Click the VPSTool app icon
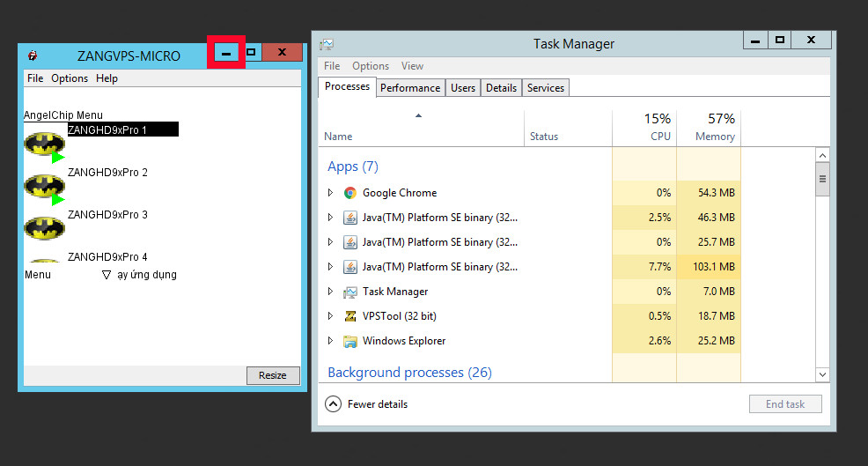868x466 pixels. [349, 316]
